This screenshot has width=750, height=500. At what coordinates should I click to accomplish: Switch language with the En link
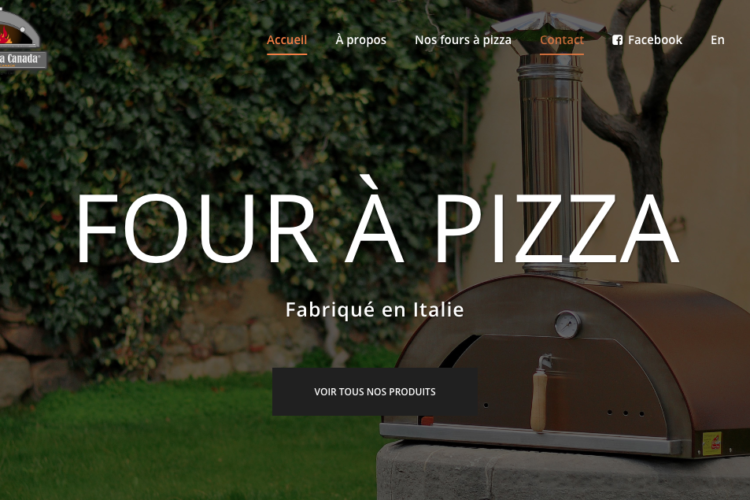717,40
